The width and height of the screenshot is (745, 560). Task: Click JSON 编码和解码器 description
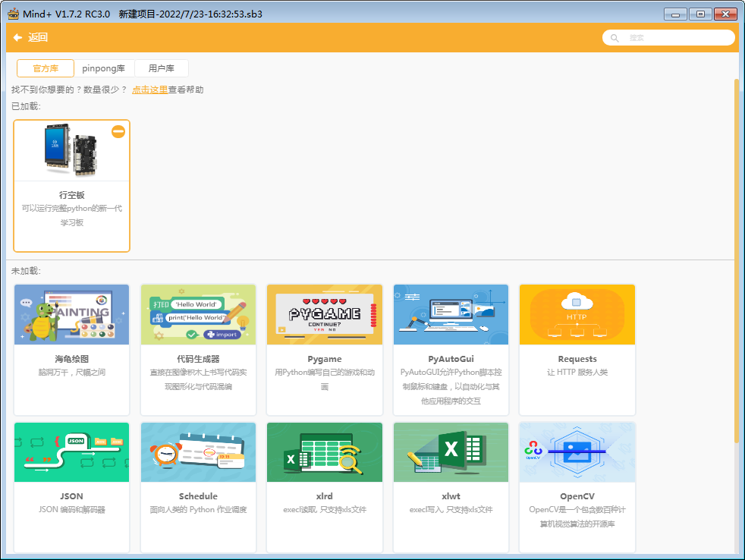(x=72, y=510)
